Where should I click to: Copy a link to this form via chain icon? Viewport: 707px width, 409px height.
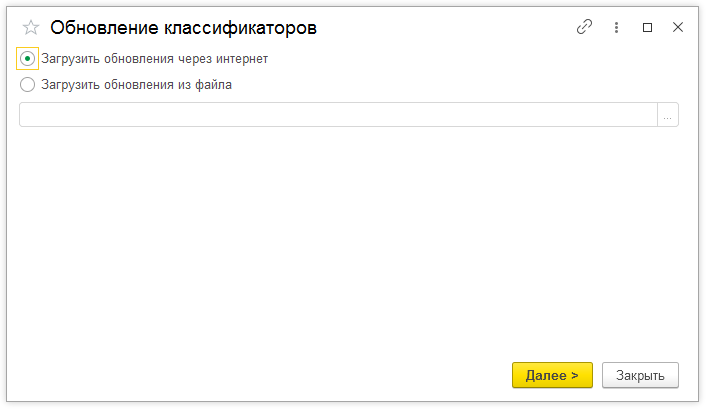coord(585,28)
